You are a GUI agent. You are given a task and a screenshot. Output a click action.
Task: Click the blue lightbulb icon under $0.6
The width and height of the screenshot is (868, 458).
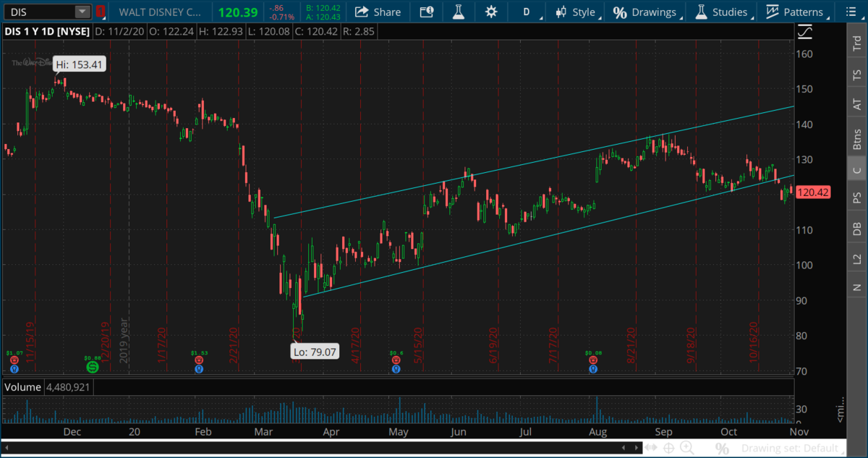396,369
